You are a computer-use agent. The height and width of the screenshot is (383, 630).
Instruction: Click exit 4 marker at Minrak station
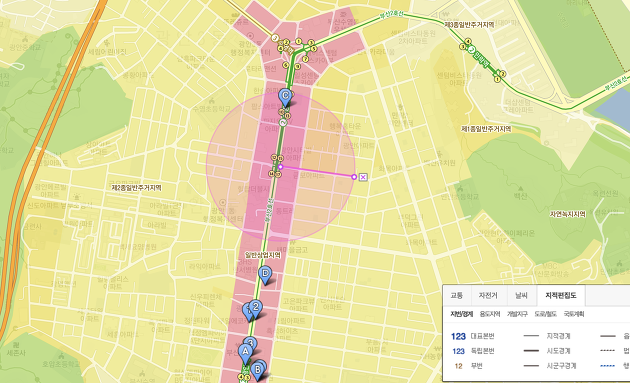(x=468, y=41)
